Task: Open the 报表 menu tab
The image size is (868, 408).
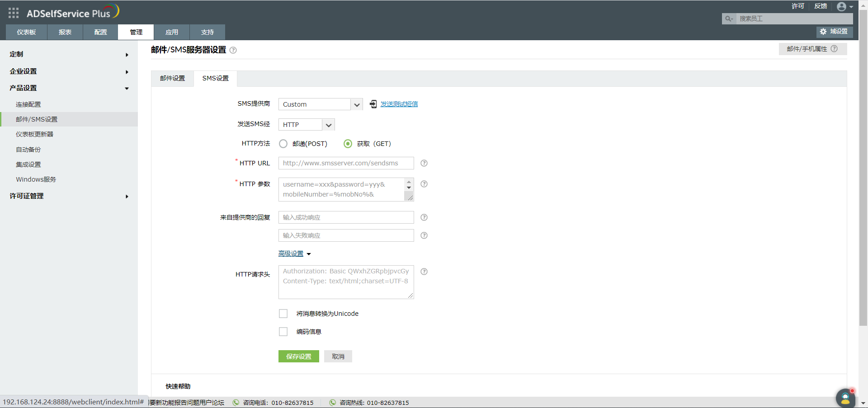Action: (65, 32)
